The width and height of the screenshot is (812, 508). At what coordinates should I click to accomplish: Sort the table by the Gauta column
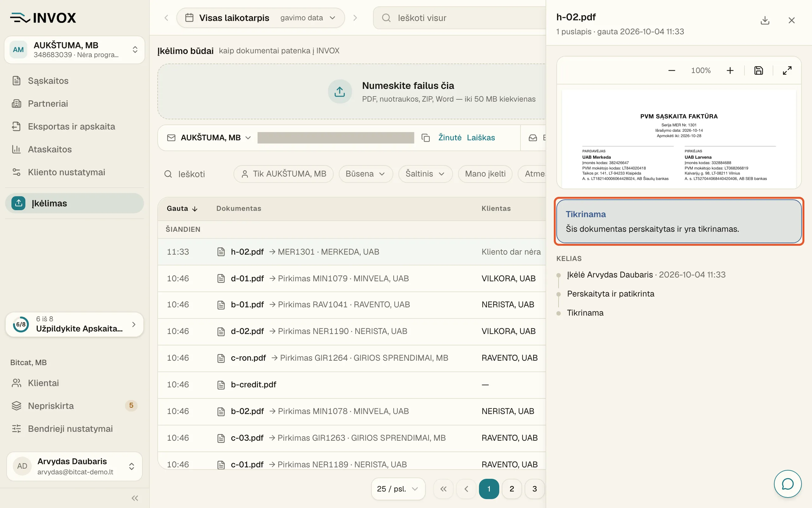coord(182,209)
